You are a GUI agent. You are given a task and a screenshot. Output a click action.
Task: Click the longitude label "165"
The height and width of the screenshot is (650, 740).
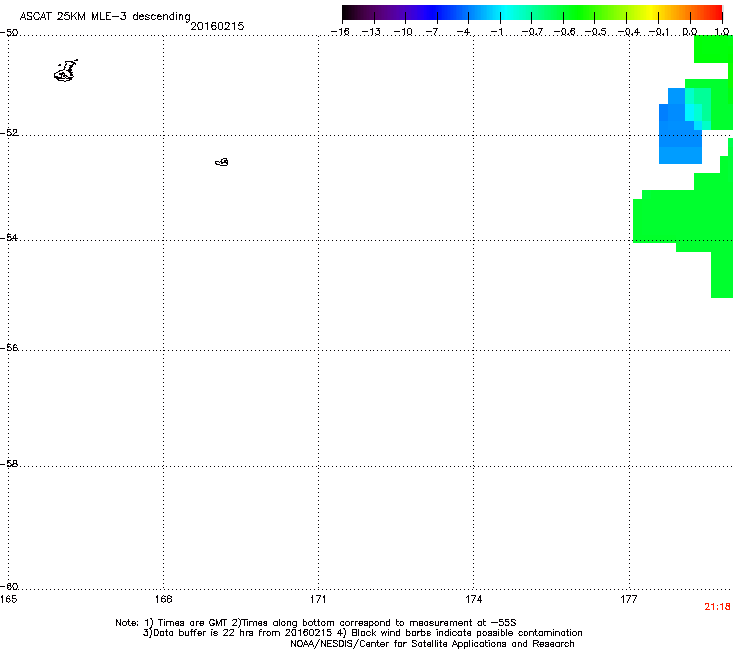coord(9,599)
